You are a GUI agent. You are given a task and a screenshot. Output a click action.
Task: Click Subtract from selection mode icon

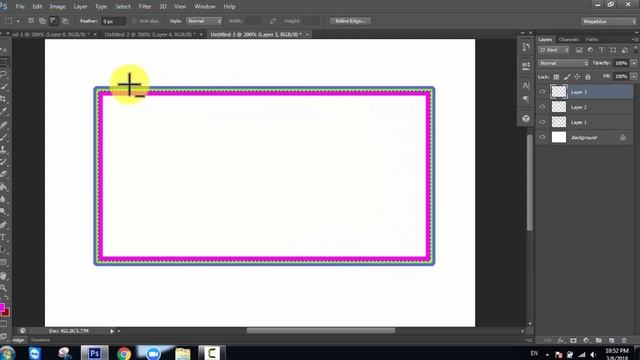pyautogui.click(x=53, y=21)
